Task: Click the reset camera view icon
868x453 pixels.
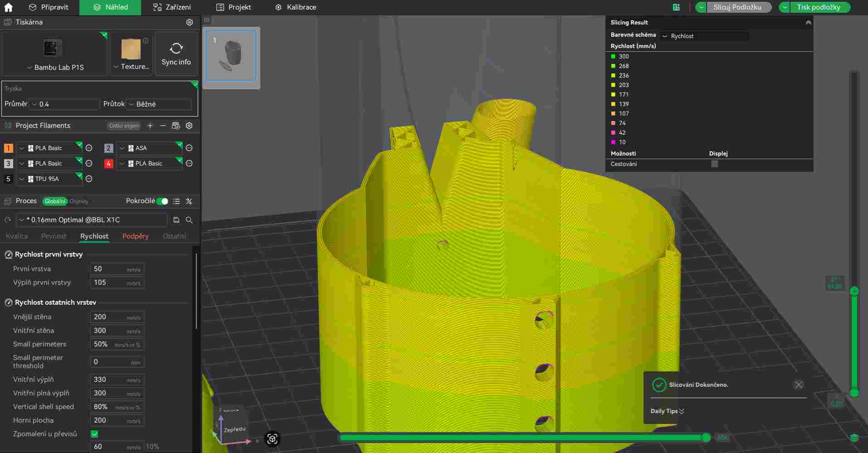Action: click(272, 438)
